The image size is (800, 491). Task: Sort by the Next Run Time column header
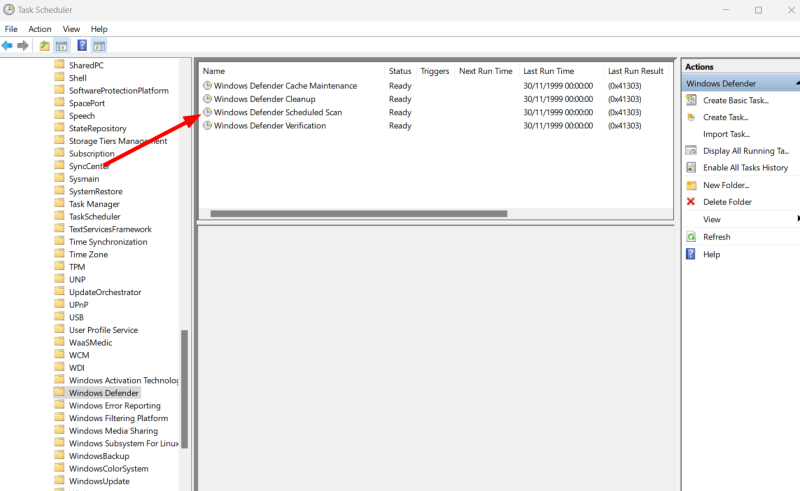[x=486, y=71]
